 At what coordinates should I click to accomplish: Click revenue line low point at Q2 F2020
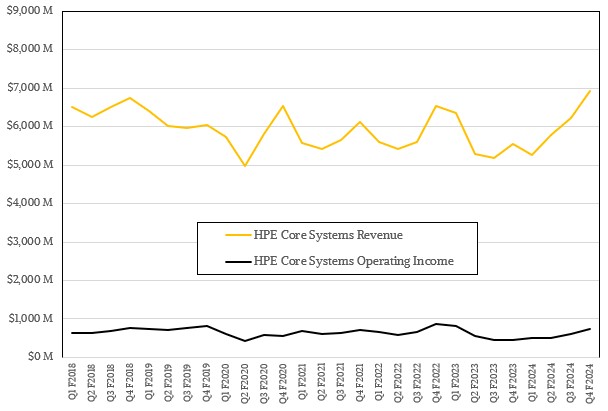click(245, 166)
